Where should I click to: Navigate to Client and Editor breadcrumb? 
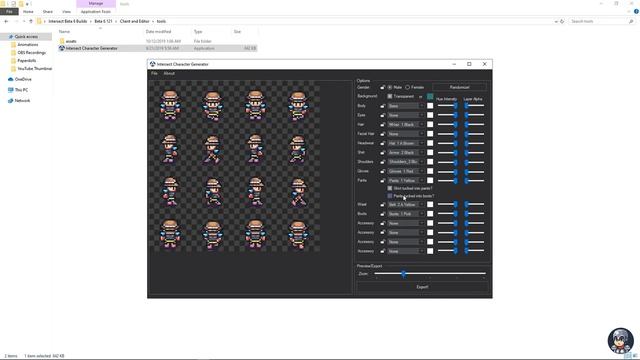point(135,21)
